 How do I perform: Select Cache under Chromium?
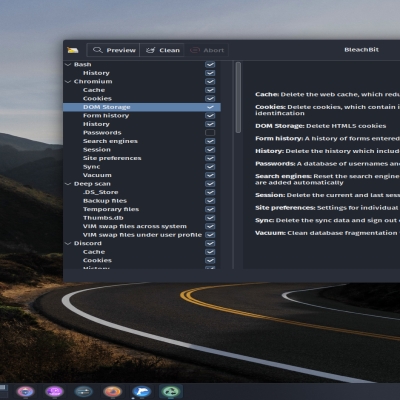(94, 90)
